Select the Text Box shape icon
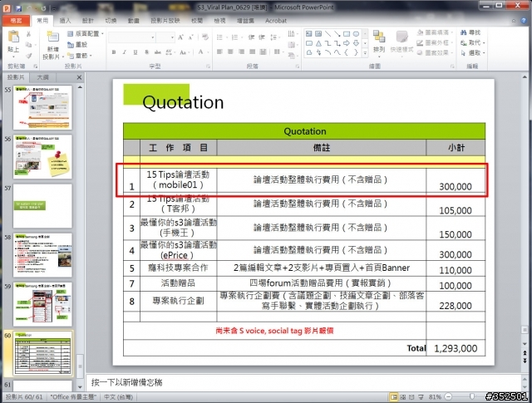The width and height of the screenshot is (532, 403). click(x=308, y=33)
